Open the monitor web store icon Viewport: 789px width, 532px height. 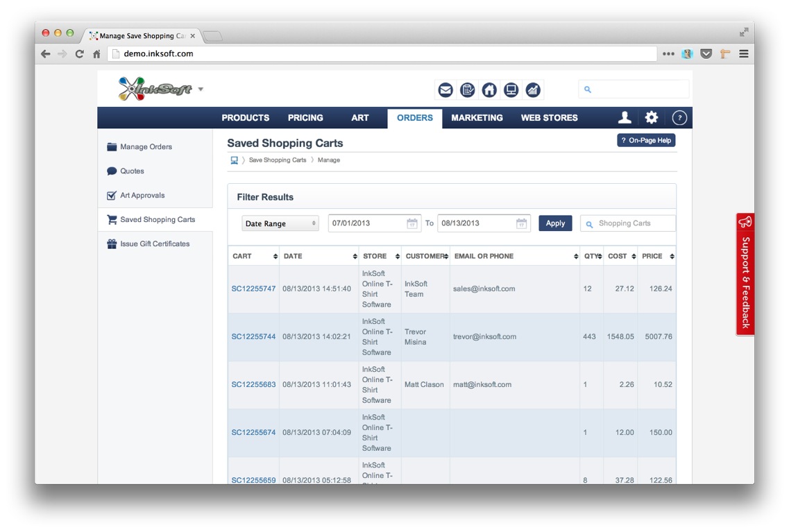[x=511, y=90]
